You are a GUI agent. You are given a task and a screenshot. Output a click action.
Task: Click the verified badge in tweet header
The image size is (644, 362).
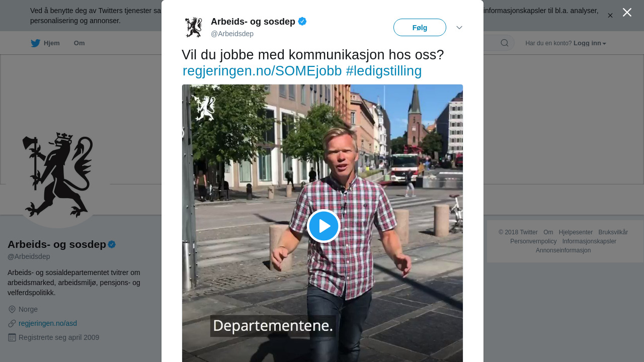click(x=302, y=21)
